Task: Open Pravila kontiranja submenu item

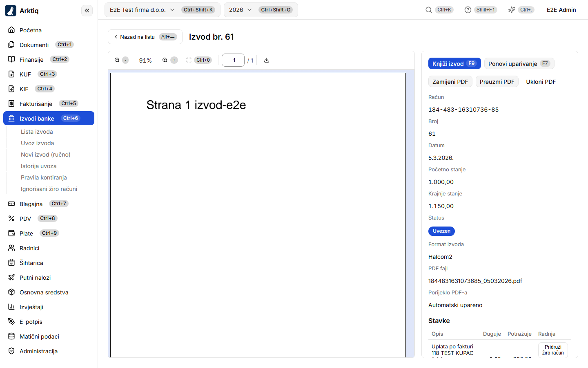Action: [x=44, y=177]
